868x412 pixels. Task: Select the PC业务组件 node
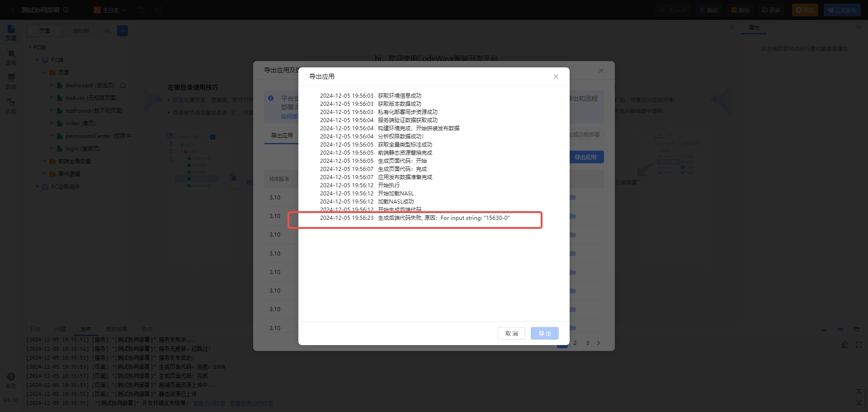point(65,186)
